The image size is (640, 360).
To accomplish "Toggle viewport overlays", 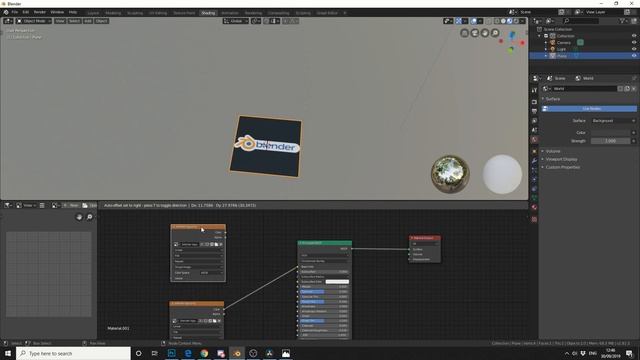I will click(473, 21).
